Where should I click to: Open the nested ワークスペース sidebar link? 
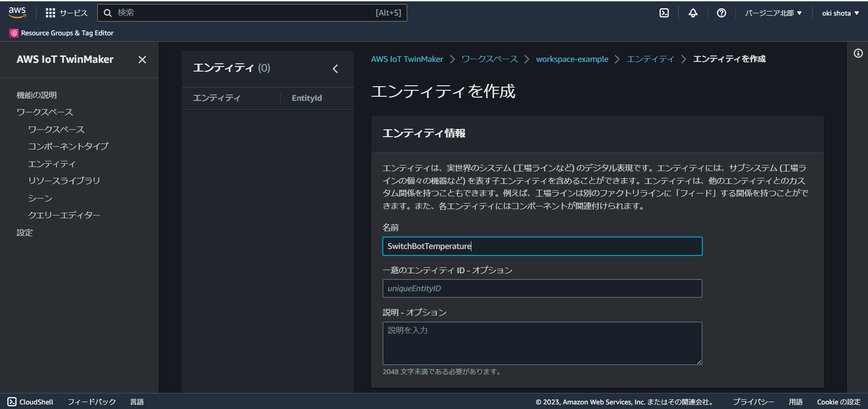tap(56, 130)
